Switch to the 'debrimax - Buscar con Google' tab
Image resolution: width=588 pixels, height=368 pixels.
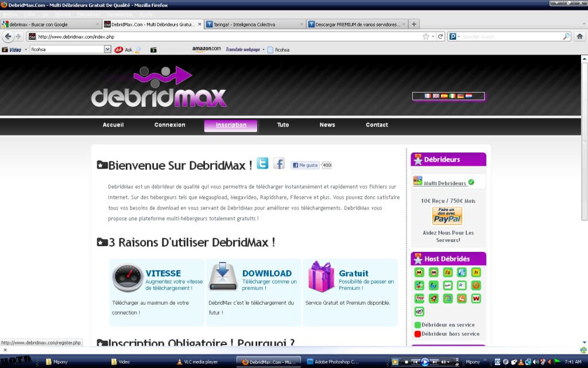pyautogui.click(x=51, y=24)
